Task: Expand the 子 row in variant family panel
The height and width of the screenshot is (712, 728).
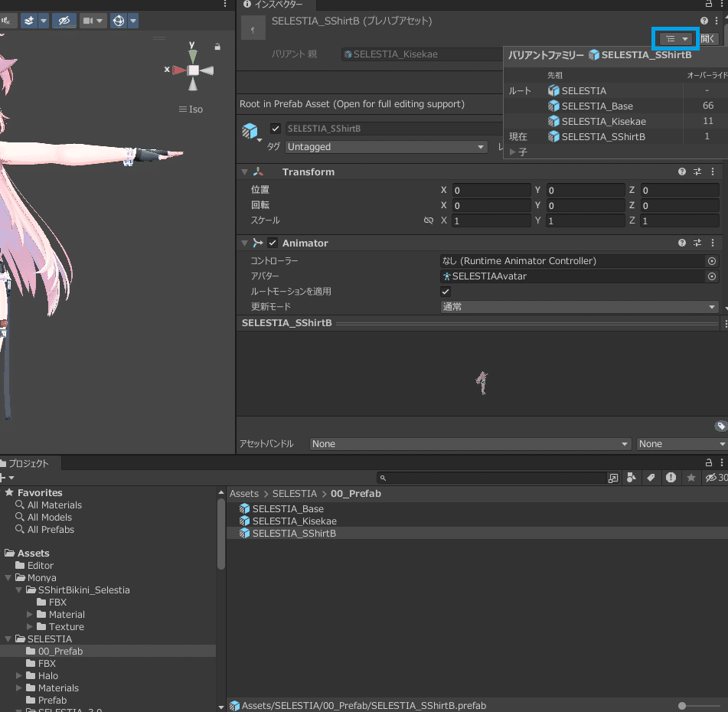Action: coord(512,152)
